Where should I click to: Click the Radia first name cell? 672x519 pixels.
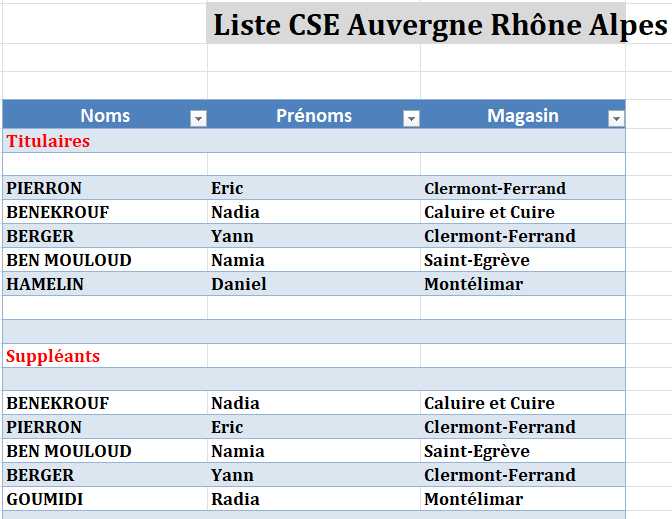point(235,499)
